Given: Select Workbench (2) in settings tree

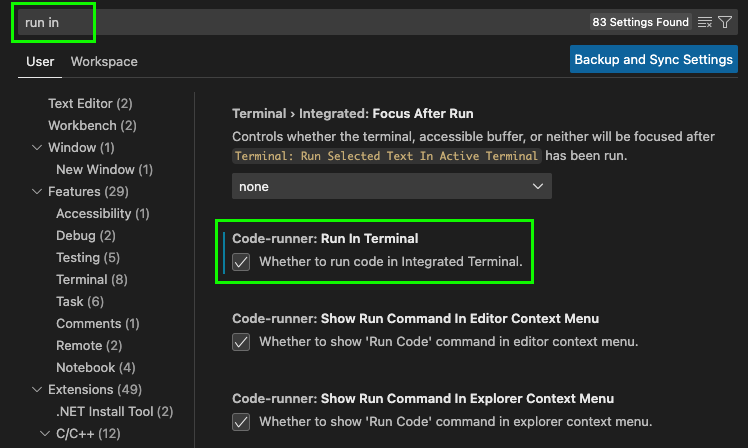Looking at the screenshot, I should [x=92, y=125].
